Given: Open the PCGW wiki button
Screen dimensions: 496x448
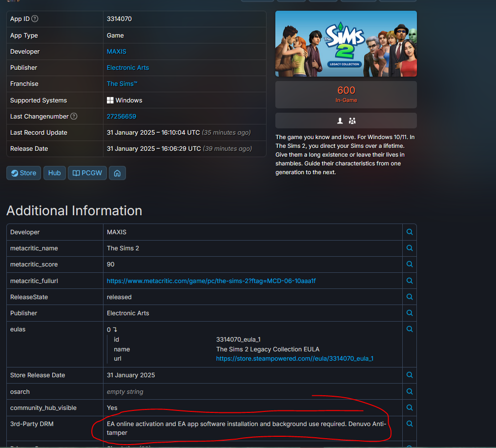Looking at the screenshot, I should (x=87, y=173).
